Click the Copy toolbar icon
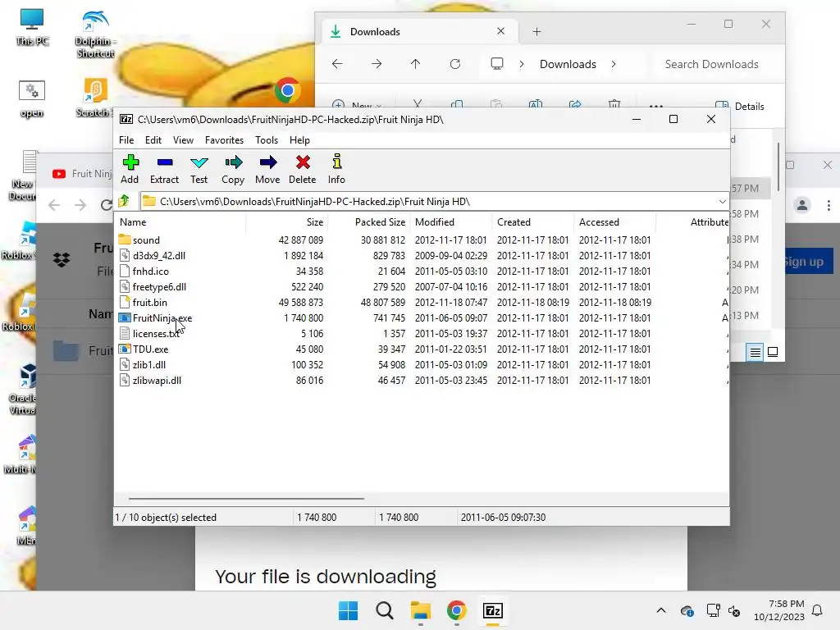This screenshot has height=630, width=840. pyautogui.click(x=233, y=169)
